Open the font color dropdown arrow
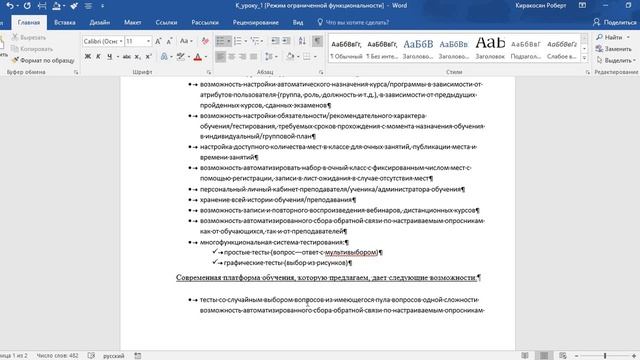 point(206,56)
